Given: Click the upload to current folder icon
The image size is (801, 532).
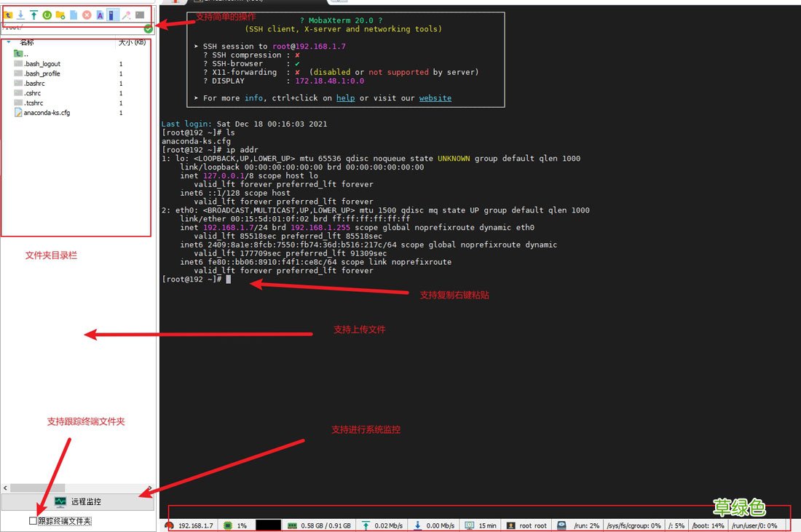Looking at the screenshot, I should pyautogui.click(x=33, y=15).
